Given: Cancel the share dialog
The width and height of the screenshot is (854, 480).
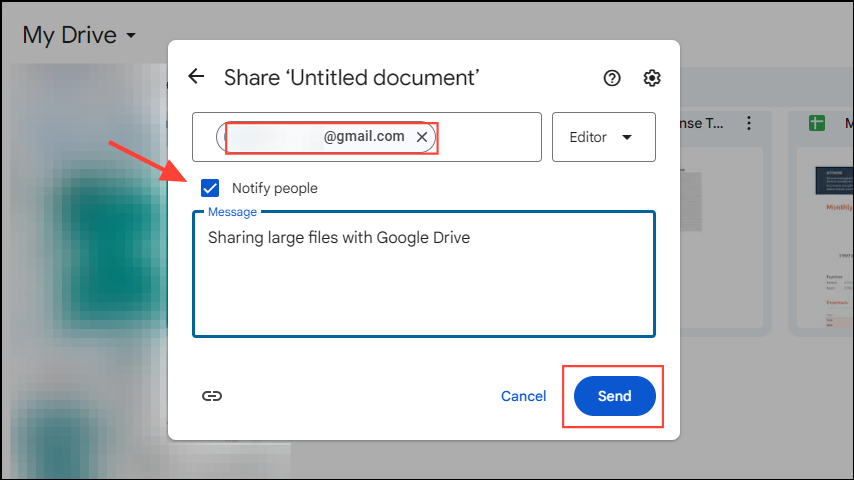Looking at the screenshot, I should coord(523,396).
